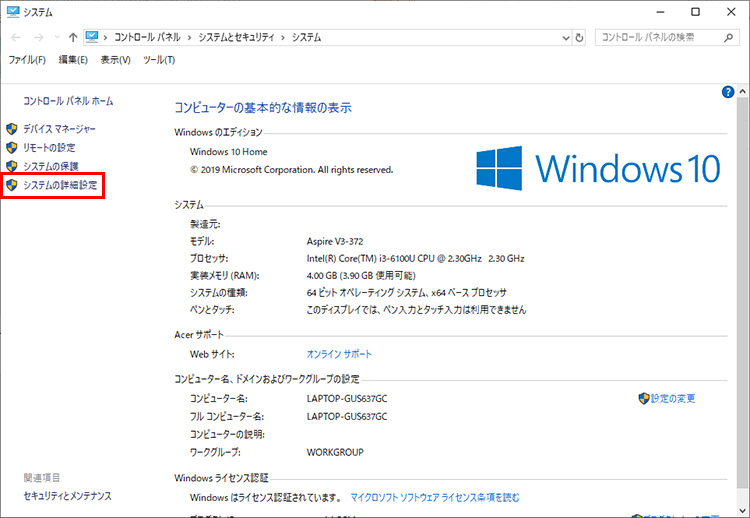Image resolution: width=750 pixels, height=518 pixels.
Task: Click the shield icon beside 設定の変更
Action: (x=643, y=398)
